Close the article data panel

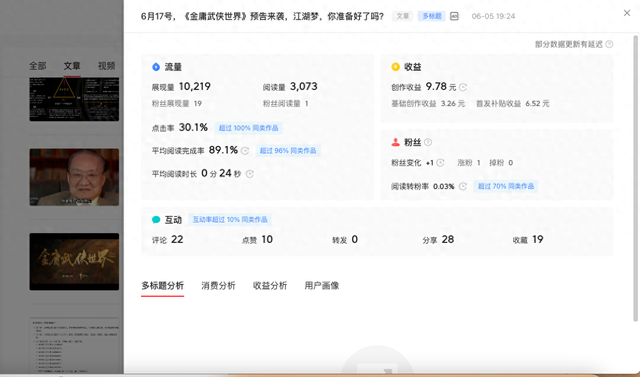pos(627,13)
